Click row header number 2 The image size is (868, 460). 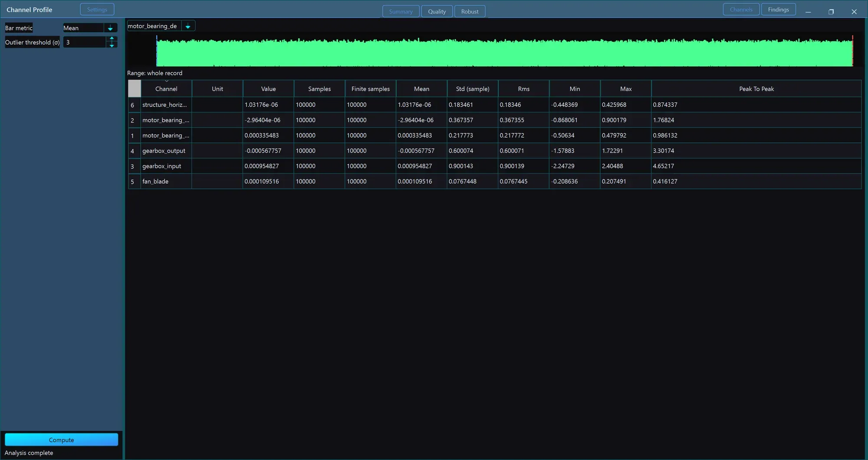[x=135, y=120]
